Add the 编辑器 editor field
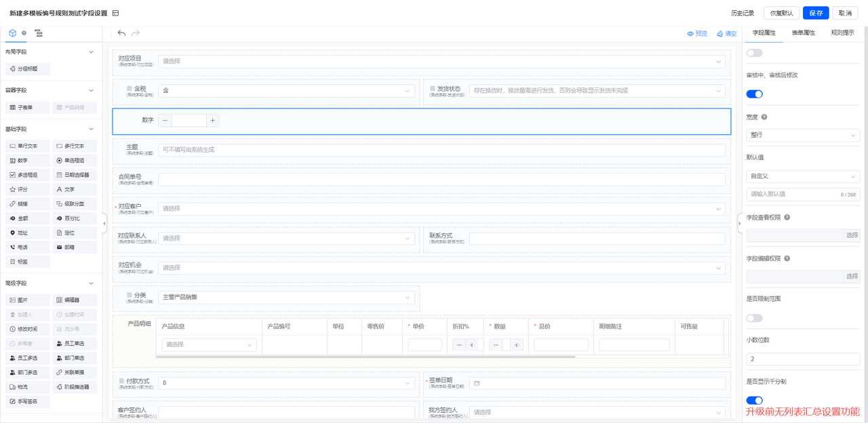 (75, 300)
